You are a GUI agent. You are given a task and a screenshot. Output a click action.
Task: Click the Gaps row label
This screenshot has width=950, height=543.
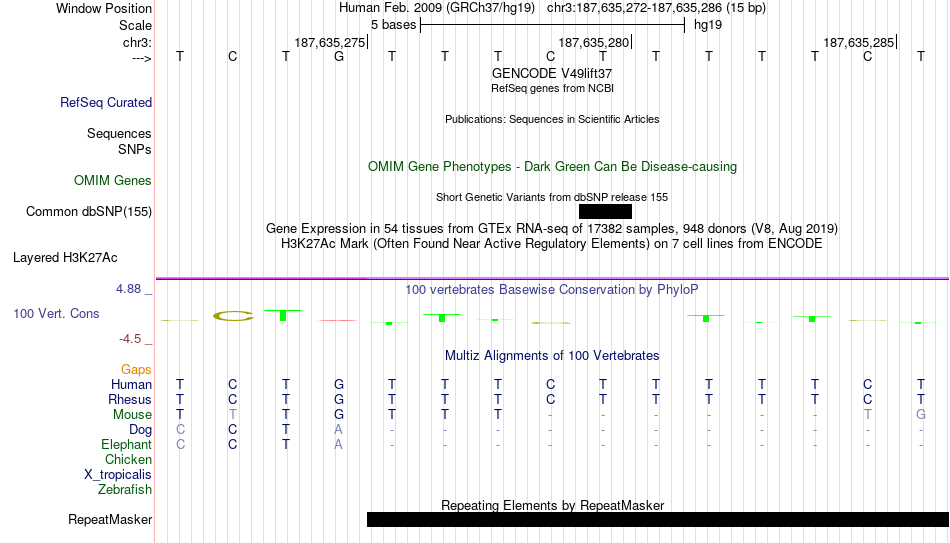pos(136,370)
